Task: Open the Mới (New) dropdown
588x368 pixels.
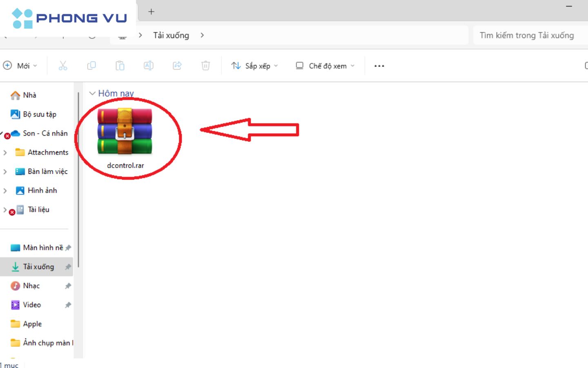Action: coord(20,66)
